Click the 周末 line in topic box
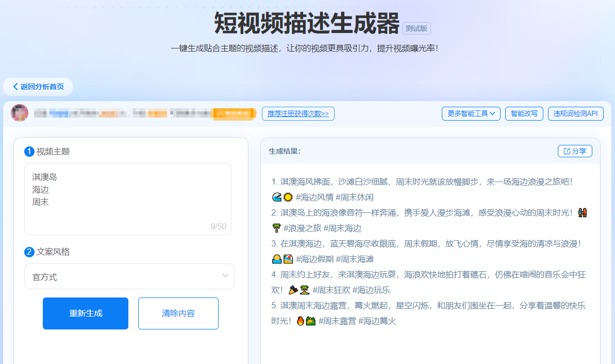The image size is (615, 364). point(40,202)
